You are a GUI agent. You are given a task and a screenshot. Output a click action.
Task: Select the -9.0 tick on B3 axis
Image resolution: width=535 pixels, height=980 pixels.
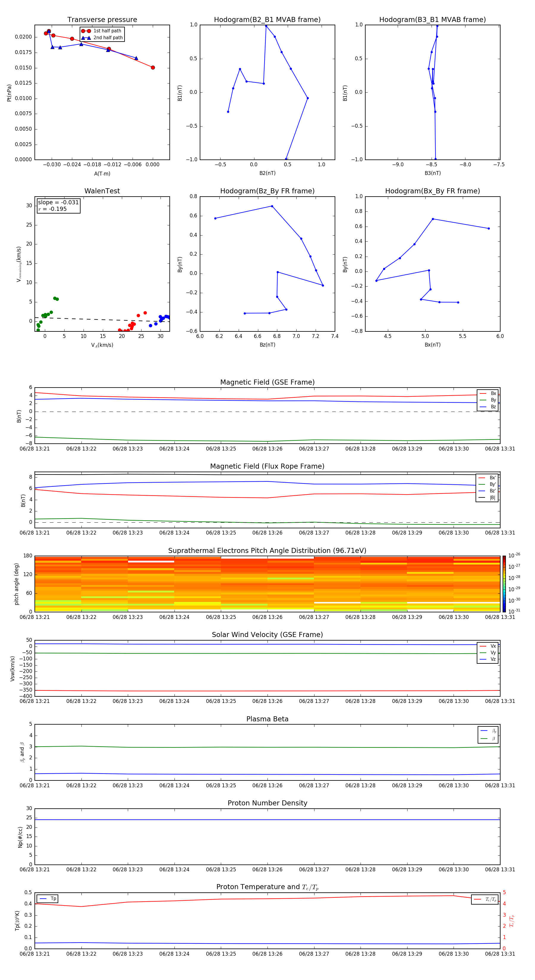tap(398, 165)
